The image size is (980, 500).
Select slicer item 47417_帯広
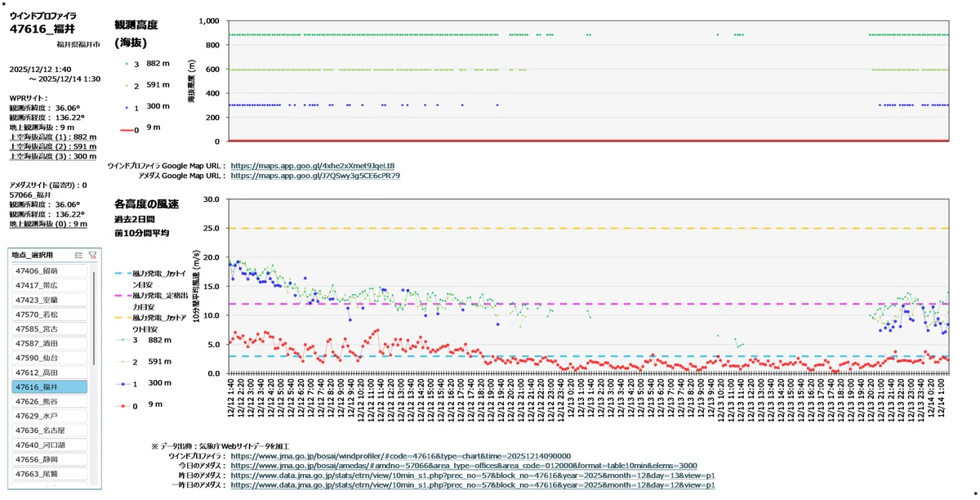point(49,285)
